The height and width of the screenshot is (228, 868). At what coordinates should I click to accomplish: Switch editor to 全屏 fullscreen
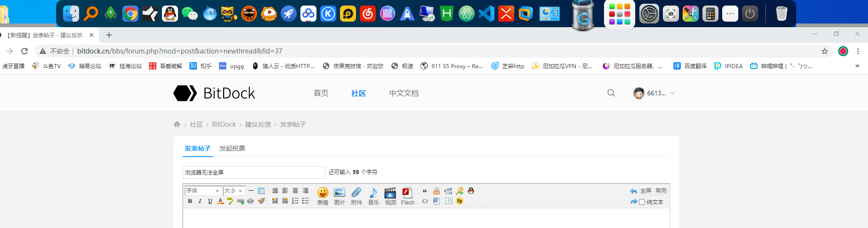click(x=646, y=190)
